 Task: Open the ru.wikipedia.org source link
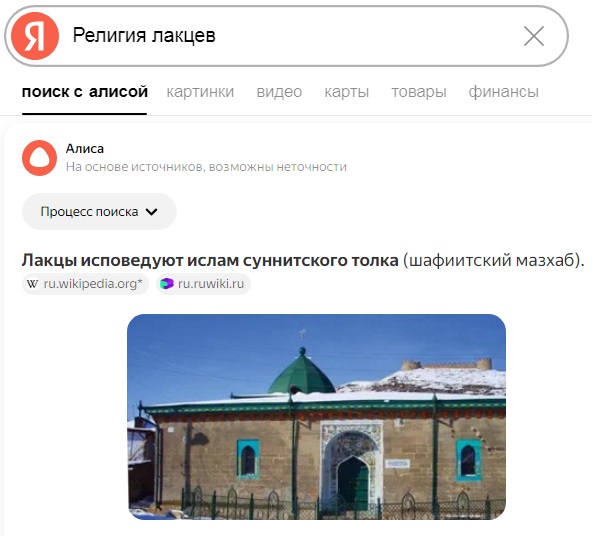[85, 284]
